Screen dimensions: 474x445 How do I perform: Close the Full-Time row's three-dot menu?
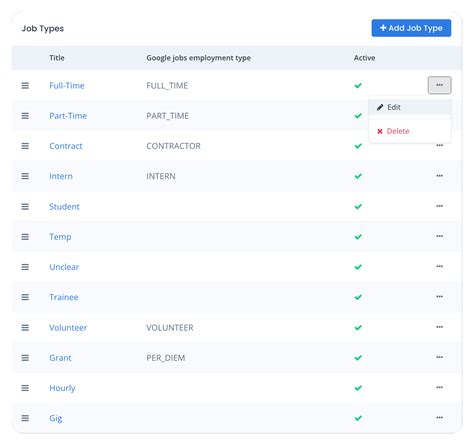439,85
